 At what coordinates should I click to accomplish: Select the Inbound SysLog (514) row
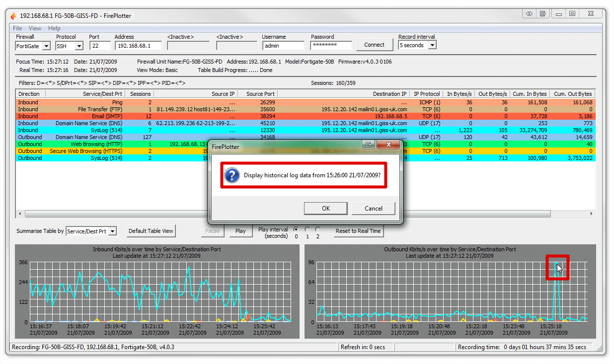tap(306, 130)
